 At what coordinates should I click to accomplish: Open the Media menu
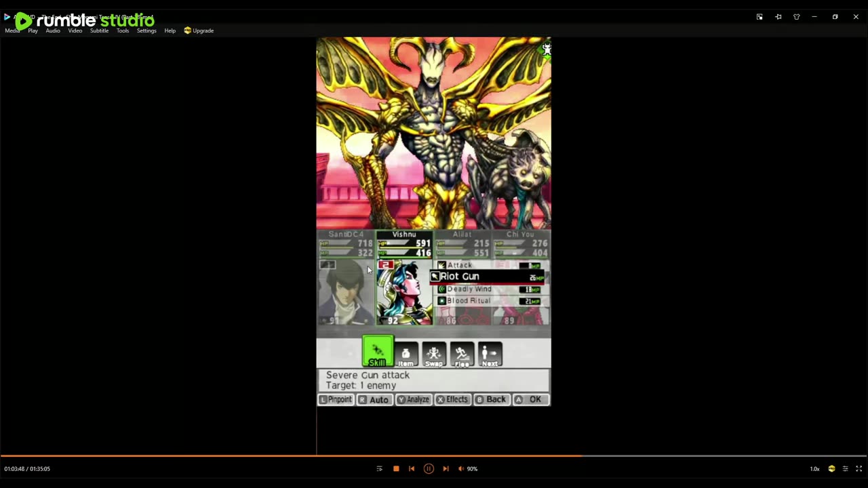point(12,30)
